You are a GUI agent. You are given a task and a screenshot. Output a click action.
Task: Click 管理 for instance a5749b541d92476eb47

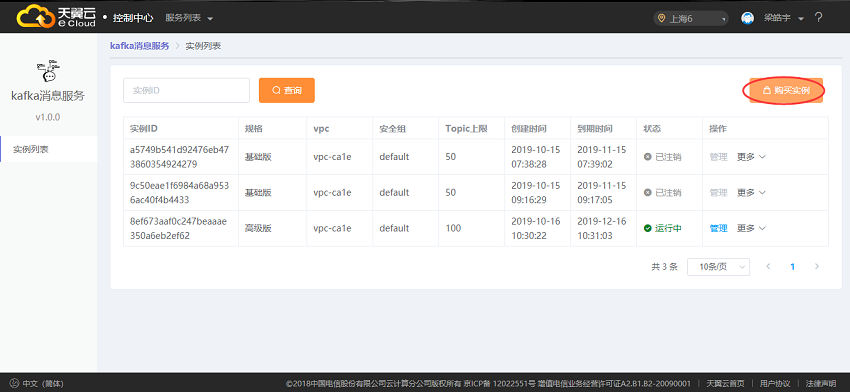coord(718,157)
